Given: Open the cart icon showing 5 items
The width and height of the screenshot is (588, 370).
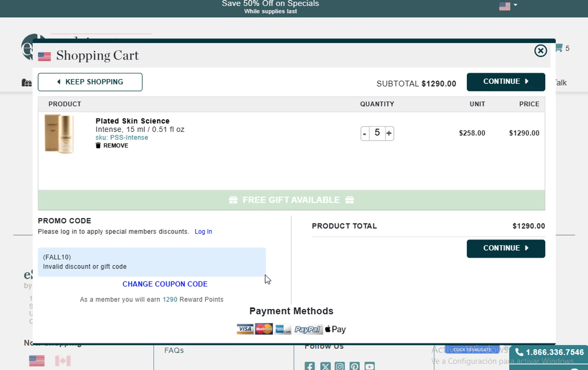Looking at the screenshot, I should (x=562, y=48).
